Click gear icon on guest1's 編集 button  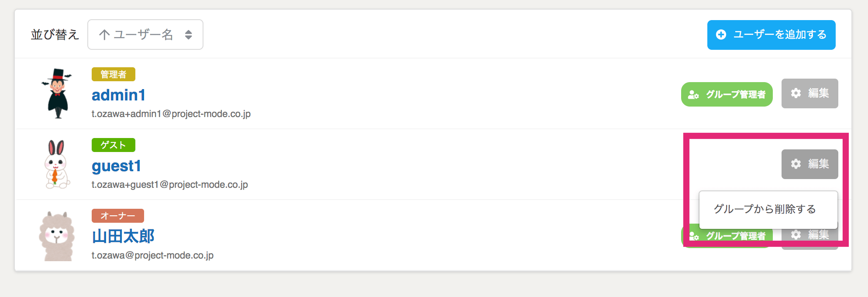coord(796,164)
